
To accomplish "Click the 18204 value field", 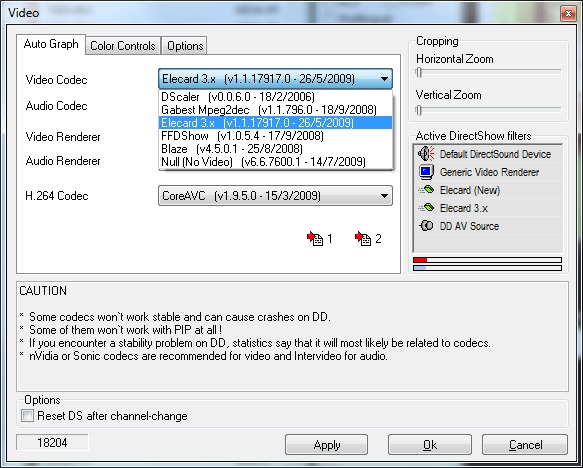I will point(52,442).
